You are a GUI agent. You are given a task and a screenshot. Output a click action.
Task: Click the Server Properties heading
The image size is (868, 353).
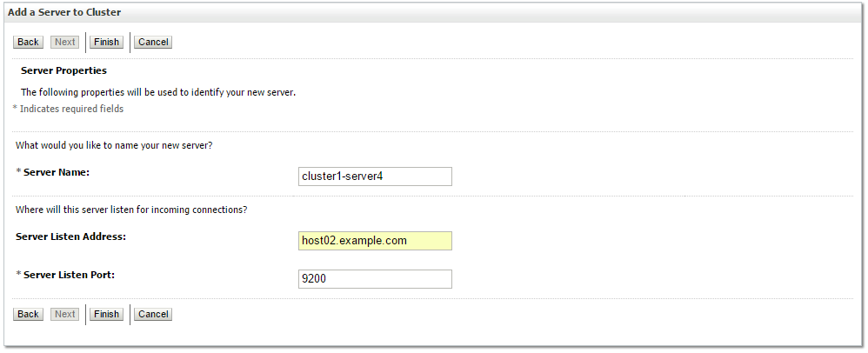pyautogui.click(x=63, y=70)
